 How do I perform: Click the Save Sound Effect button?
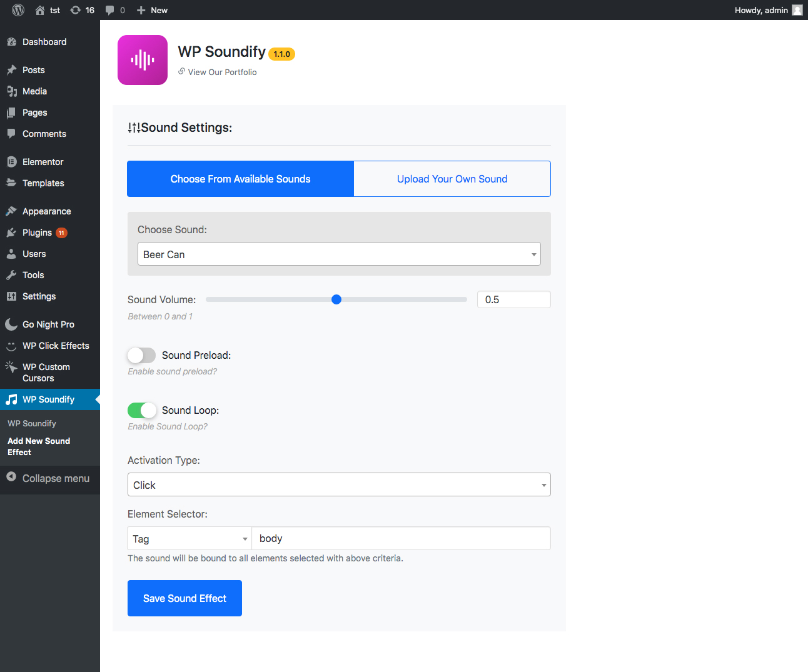[184, 598]
